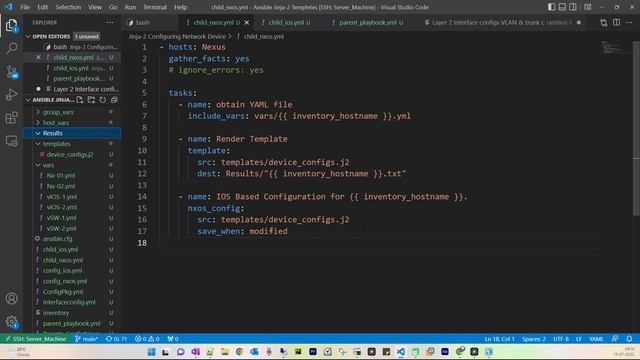Open the Terminal menu

point(155,7)
